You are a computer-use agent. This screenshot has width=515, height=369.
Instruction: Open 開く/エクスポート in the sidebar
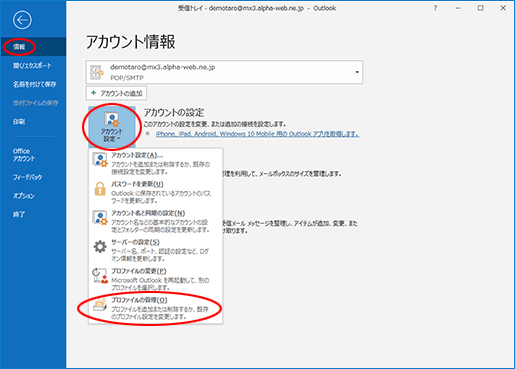(x=33, y=65)
